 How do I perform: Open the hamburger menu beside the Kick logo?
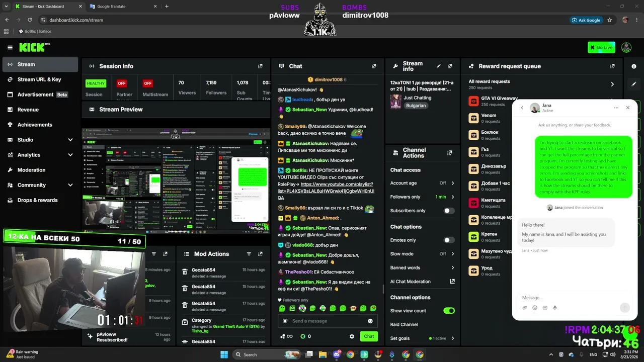(10, 48)
